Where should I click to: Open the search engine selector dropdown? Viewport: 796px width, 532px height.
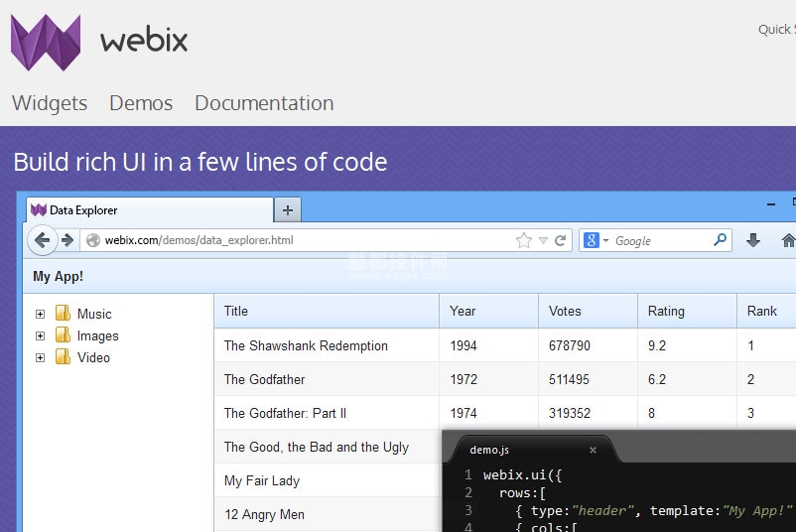[x=605, y=240]
